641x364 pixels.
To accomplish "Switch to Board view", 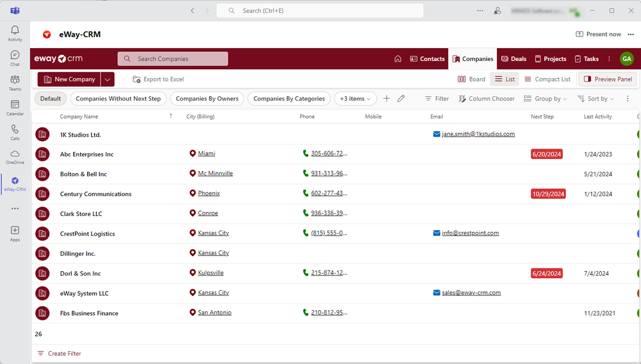I will (471, 79).
